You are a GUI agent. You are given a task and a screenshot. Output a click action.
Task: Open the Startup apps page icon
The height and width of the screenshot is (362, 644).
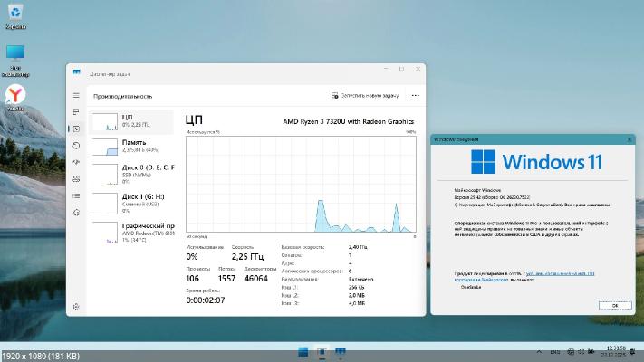pyautogui.click(x=76, y=163)
